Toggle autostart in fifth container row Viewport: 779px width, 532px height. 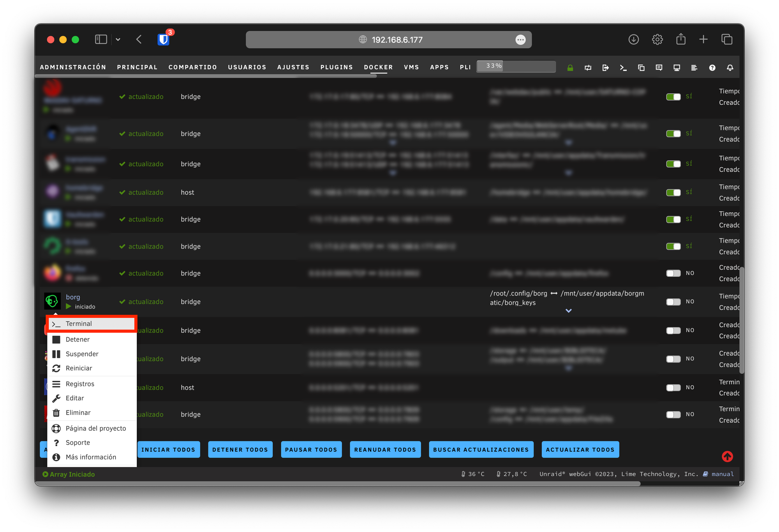click(x=673, y=219)
